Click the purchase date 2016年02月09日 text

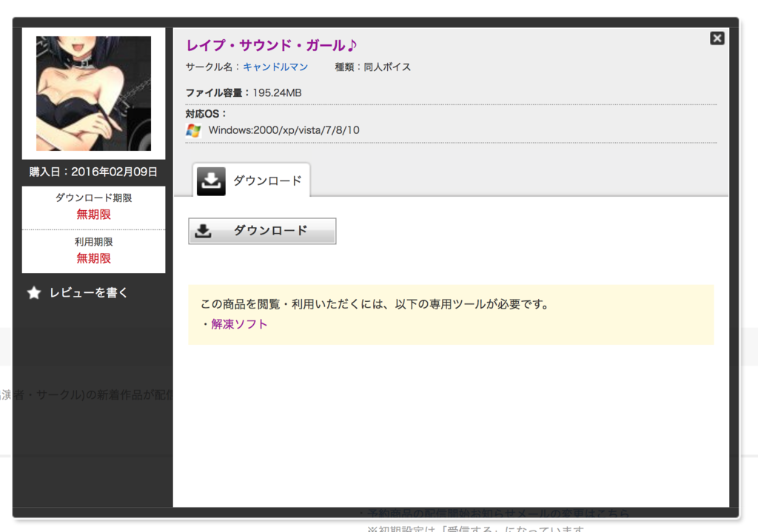(x=114, y=172)
